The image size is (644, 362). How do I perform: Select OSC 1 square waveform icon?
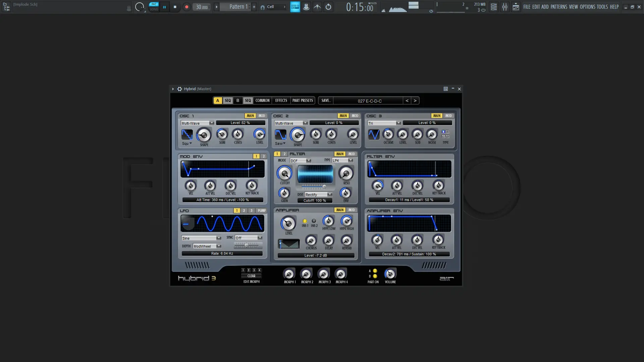tap(187, 135)
